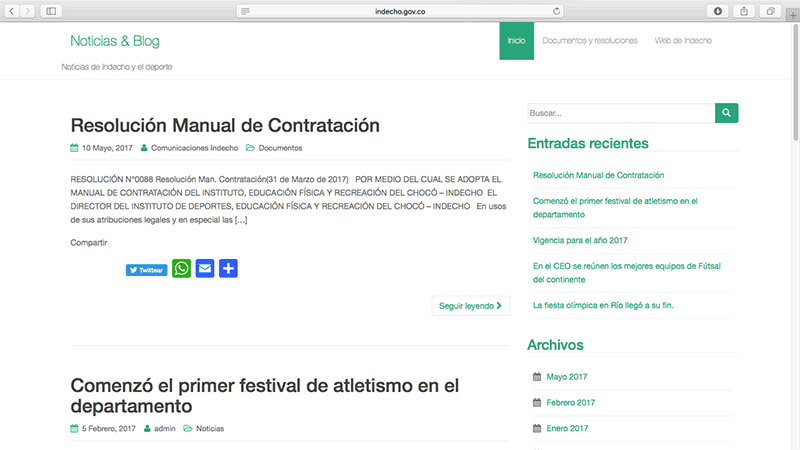Open the Comunicaciones Indecho author link
This screenshot has height=450, width=800.
pyautogui.click(x=194, y=148)
